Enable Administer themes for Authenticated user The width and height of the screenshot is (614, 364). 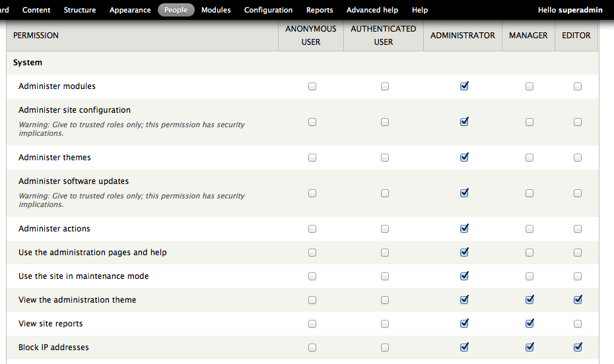point(385,158)
